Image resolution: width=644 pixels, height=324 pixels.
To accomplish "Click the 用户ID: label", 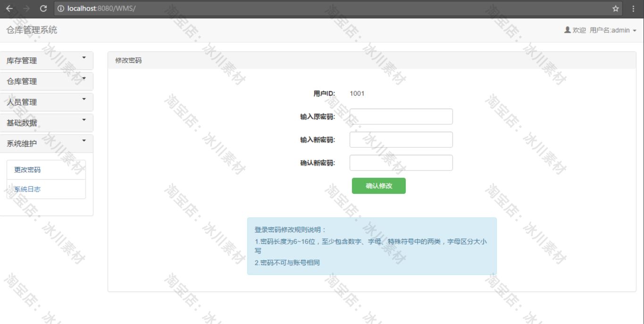I will 324,93.
